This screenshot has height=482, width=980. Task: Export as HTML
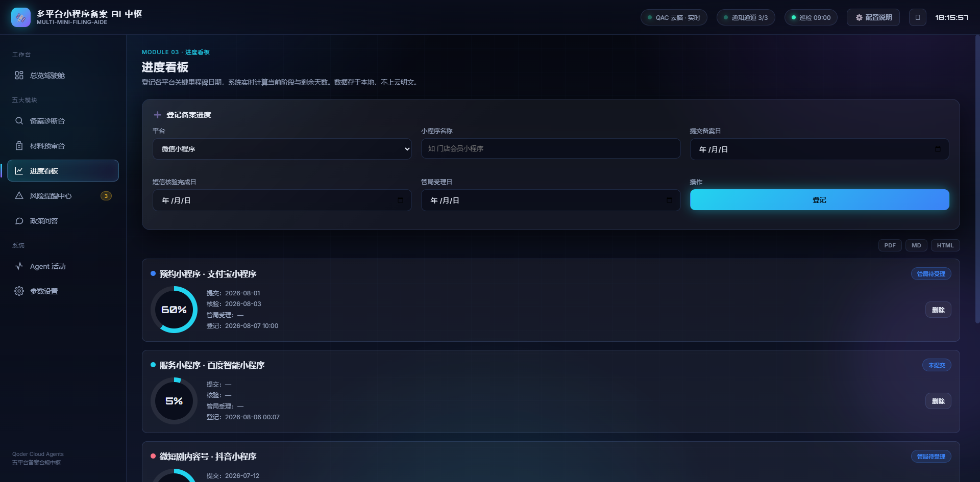pyautogui.click(x=945, y=245)
